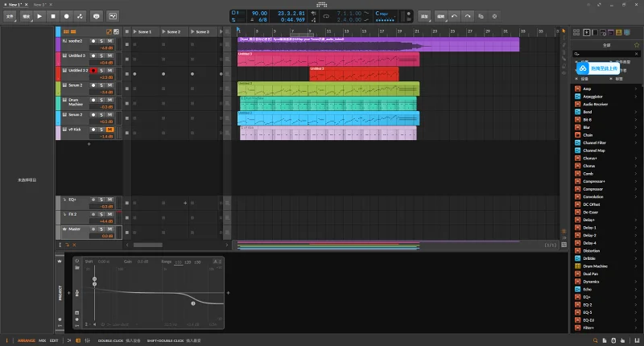This screenshot has width=644, height=346.
Task: Select the ±20 EQ range option
Action: [x=188, y=262]
